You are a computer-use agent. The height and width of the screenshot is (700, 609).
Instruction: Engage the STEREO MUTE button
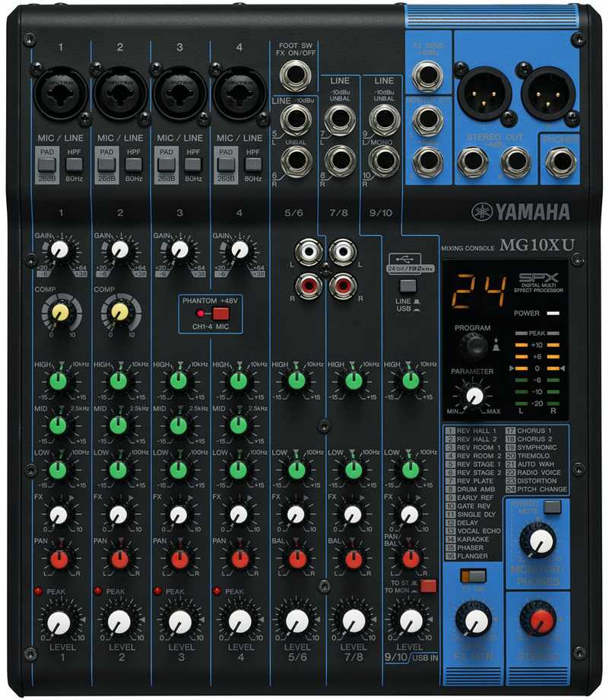552,508
